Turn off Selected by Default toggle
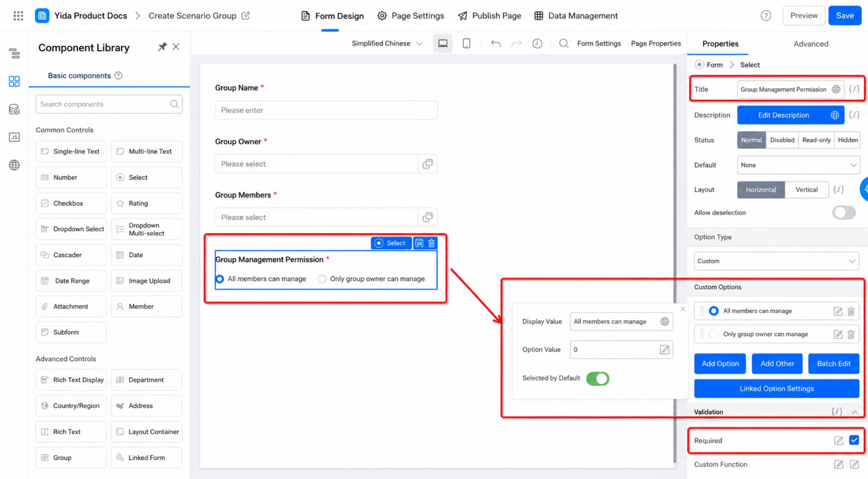 coord(597,378)
